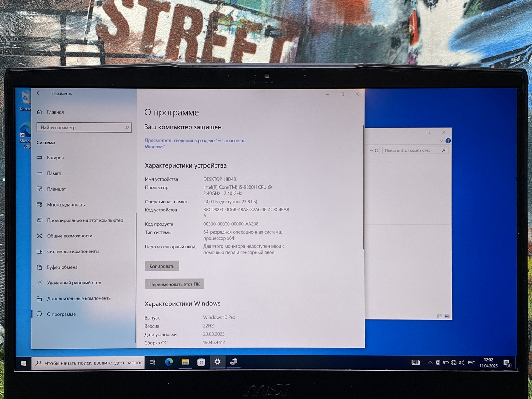Click the Settings page vertical scrollbar
Image resolution: width=532 pixels, height=399 pixels.
pyautogui.click(x=363, y=187)
